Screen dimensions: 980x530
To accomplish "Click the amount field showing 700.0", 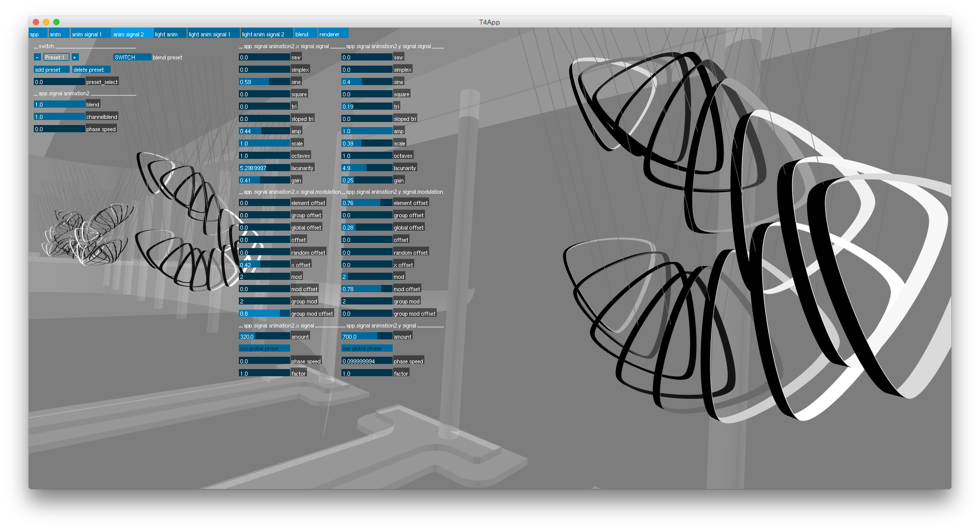I will pos(366,336).
